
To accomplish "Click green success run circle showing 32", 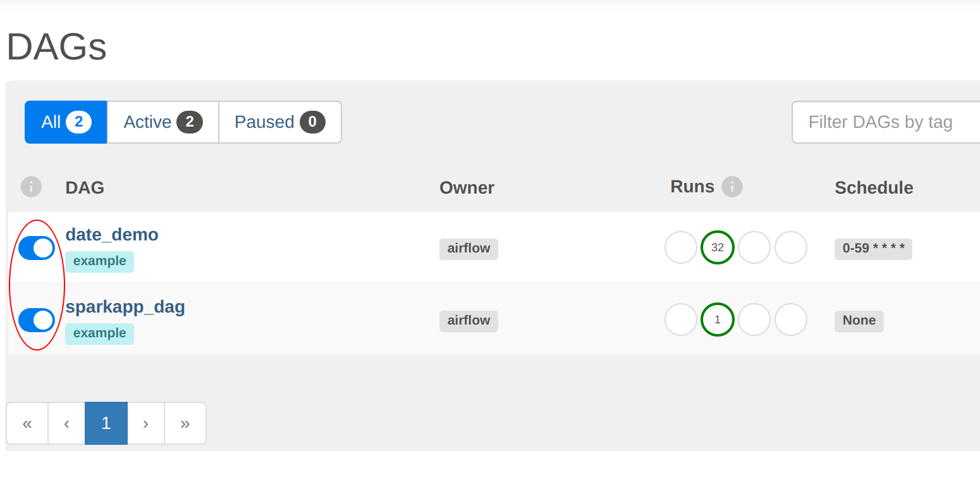I will click(717, 247).
